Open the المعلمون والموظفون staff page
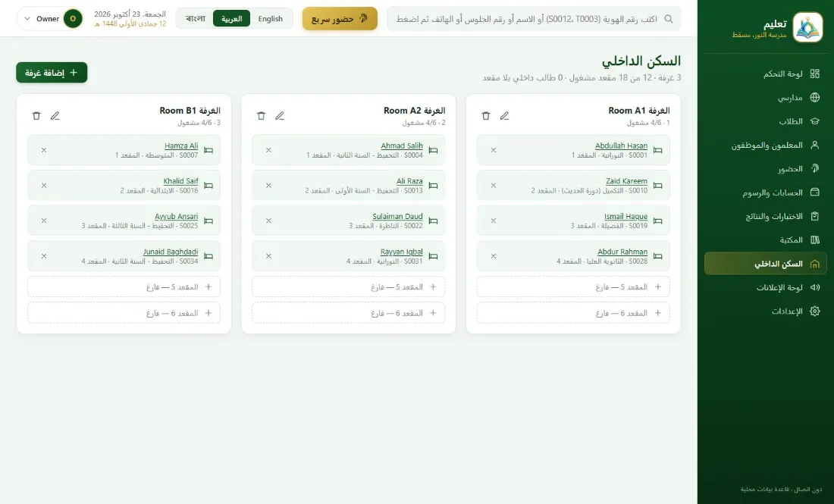The width and height of the screenshot is (834, 504). (766, 146)
